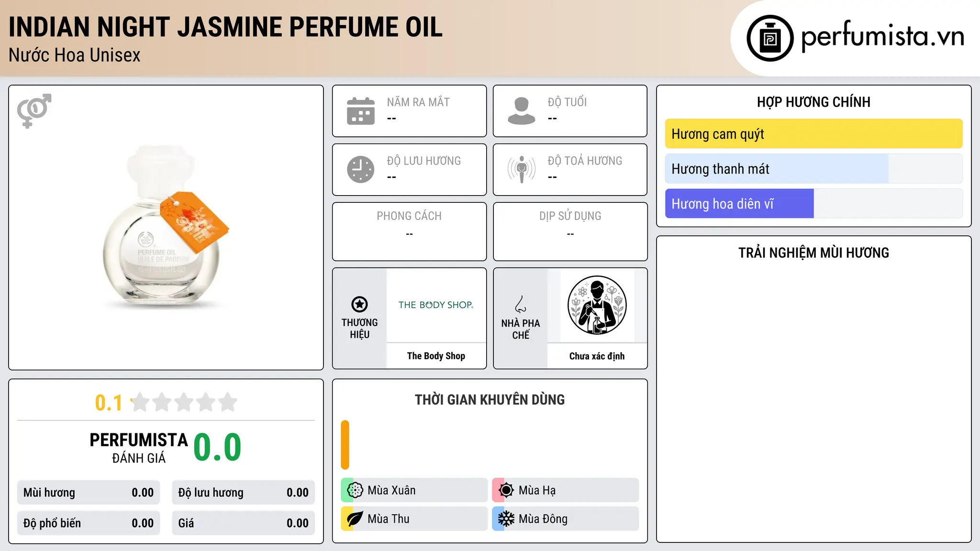Click the grey star rating row
Viewport: 980px width, 551px height.
(184, 402)
